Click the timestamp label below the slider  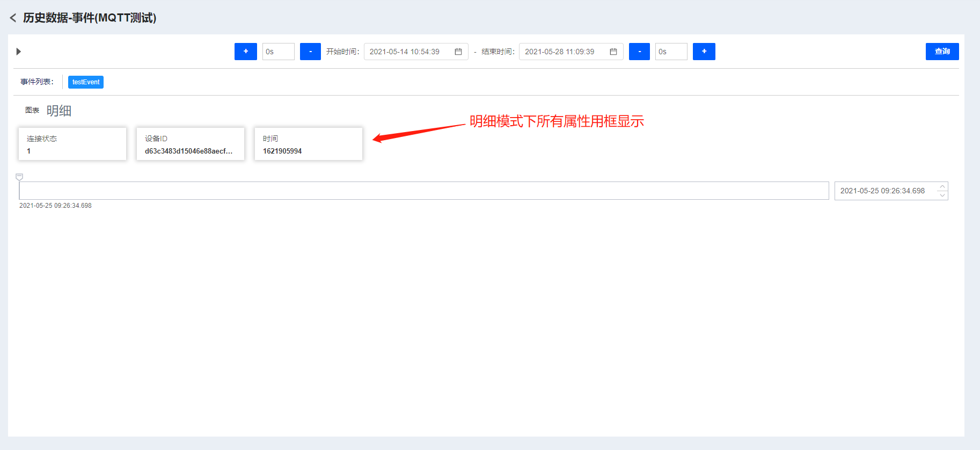pos(55,206)
